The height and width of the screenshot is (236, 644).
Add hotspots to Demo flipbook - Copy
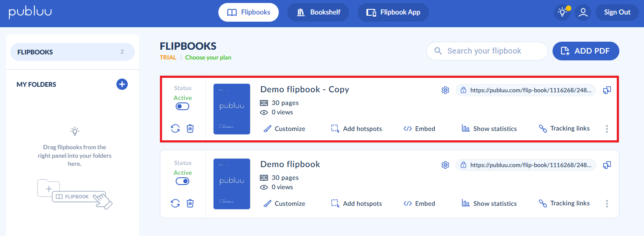pos(356,128)
